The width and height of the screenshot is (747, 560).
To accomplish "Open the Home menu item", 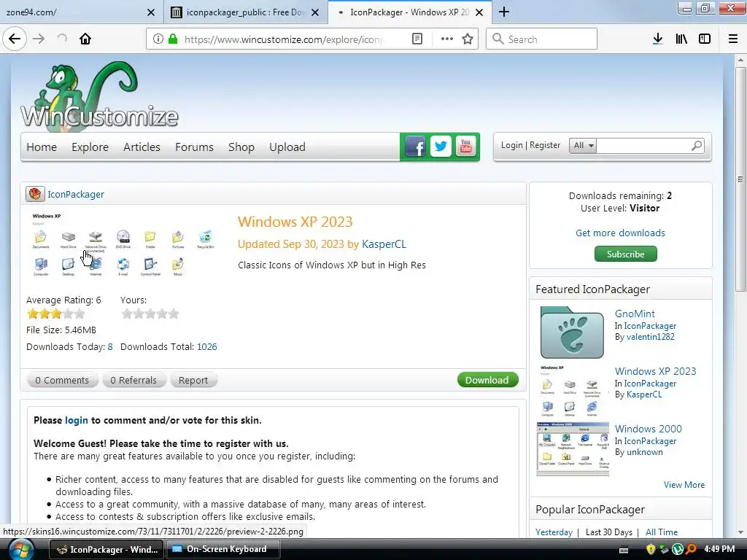I will [x=42, y=147].
